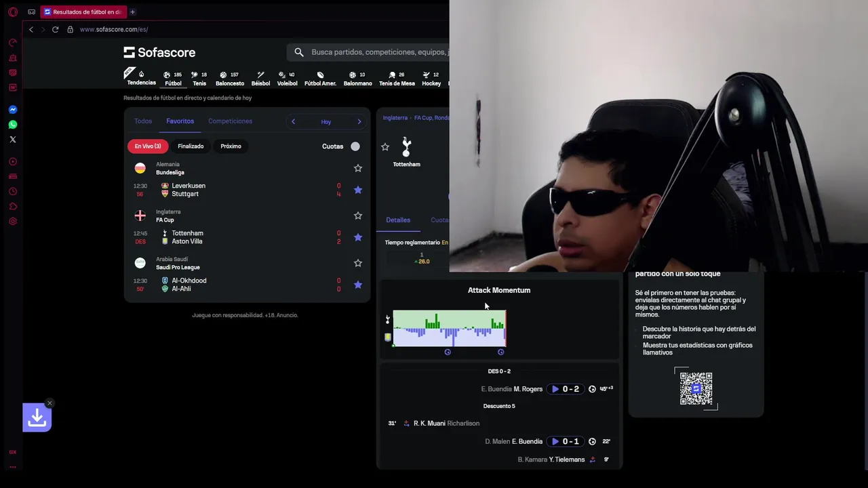Open Messenger in Opera sidebar

(x=13, y=109)
